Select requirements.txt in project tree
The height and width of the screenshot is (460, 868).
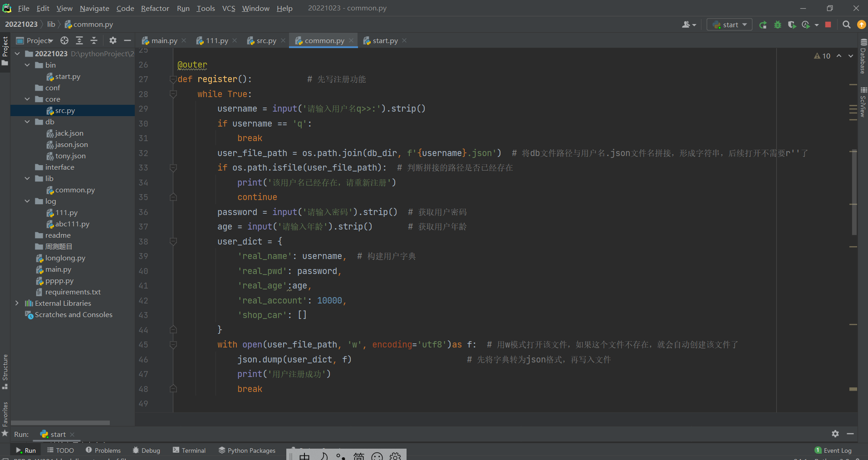point(68,292)
